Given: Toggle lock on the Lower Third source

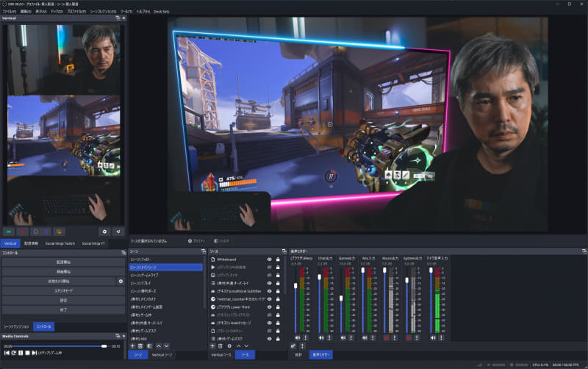Looking at the screenshot, I should click(x=278, y=307).
